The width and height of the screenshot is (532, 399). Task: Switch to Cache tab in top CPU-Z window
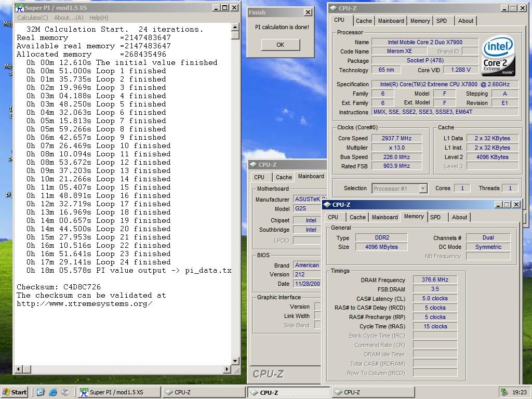364,21
